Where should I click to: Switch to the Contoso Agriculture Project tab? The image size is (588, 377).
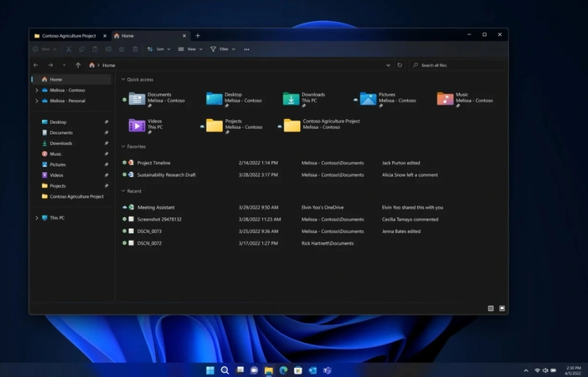(x=68, y=35)
